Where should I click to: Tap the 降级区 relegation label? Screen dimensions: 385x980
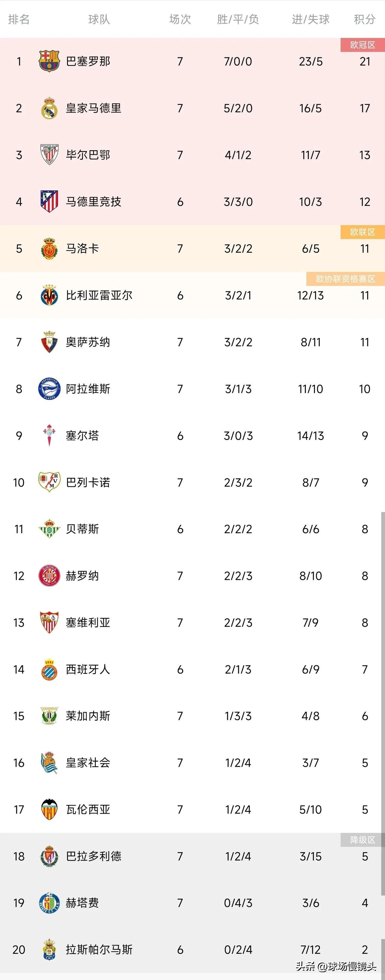362,839
